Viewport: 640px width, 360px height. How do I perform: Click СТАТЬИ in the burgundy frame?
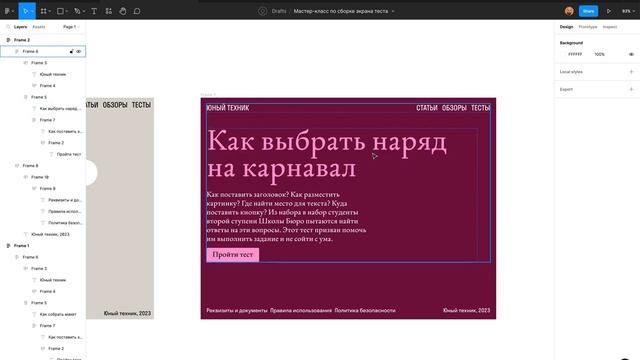[x=427, y=108]
